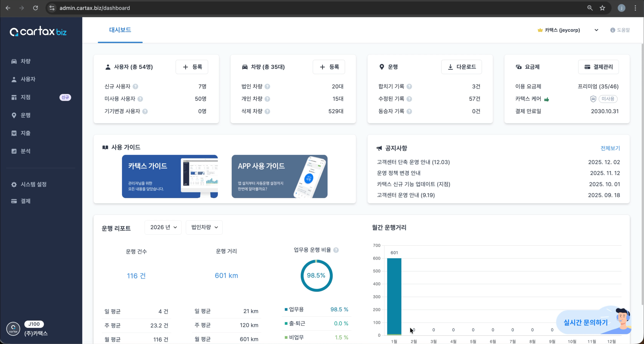Open the 카택스 가이드 banner thumbnail
This screenshot has width=644, height=344.
click(x=170, y=176)
